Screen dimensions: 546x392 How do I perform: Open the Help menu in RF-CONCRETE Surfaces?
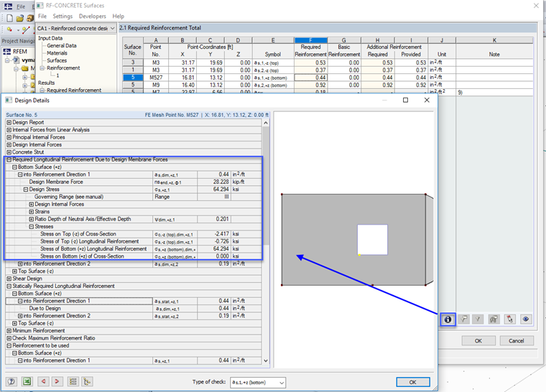coord(118,16)
